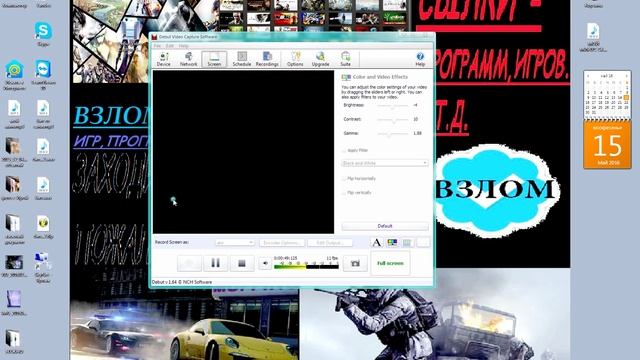Select the Device source in Debut toolbar
The height and width of the screenshot is (360, 640).
pyautogui.click(x=163, y=59)
